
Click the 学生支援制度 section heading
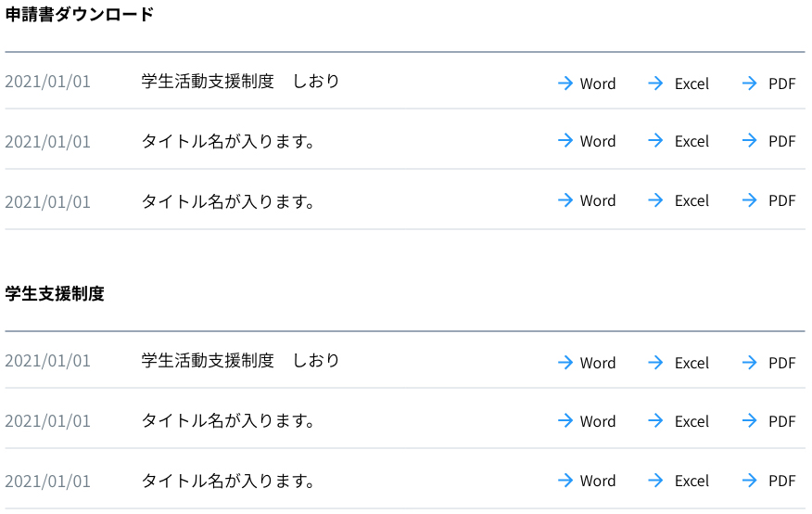[x=55, y=294]
